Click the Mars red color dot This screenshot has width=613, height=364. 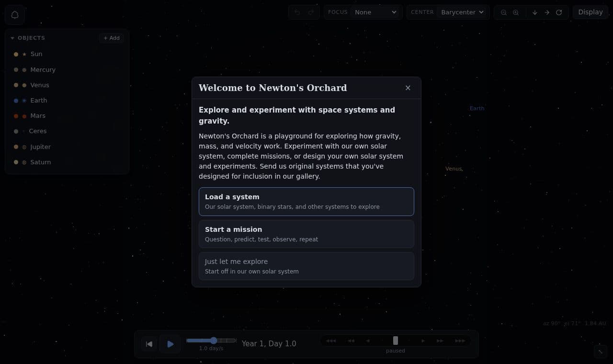tap(16, 116)
